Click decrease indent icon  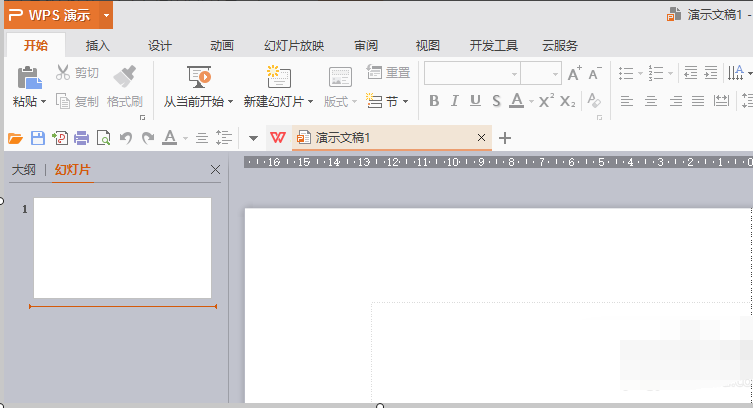tap(691, 73)
